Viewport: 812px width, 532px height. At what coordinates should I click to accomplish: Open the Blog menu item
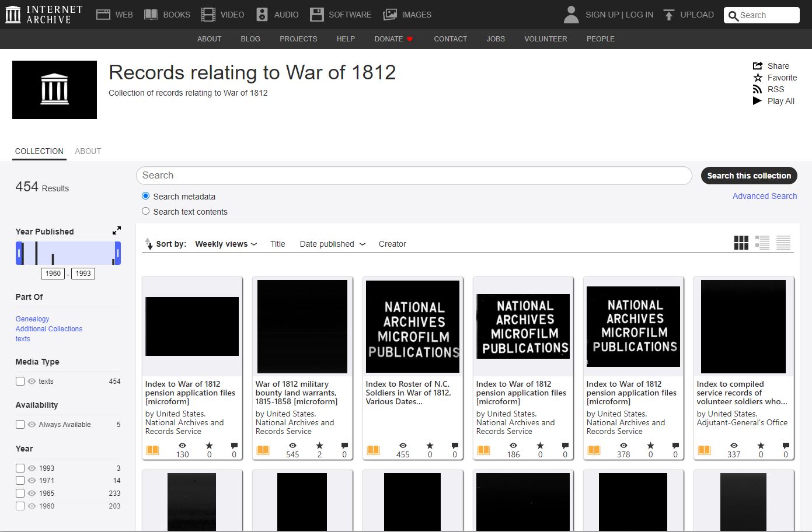tap(250, 39)
